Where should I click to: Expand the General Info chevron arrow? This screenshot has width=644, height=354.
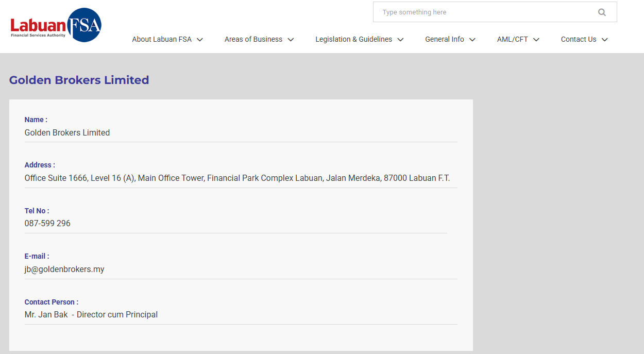tap(472, 40)
